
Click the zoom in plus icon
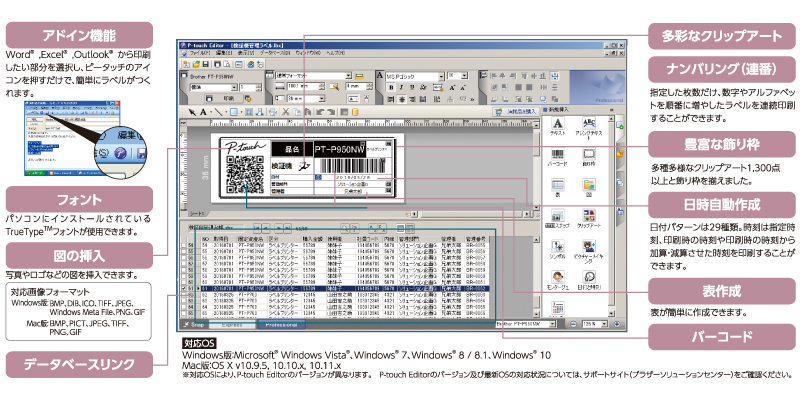(617, 324)
